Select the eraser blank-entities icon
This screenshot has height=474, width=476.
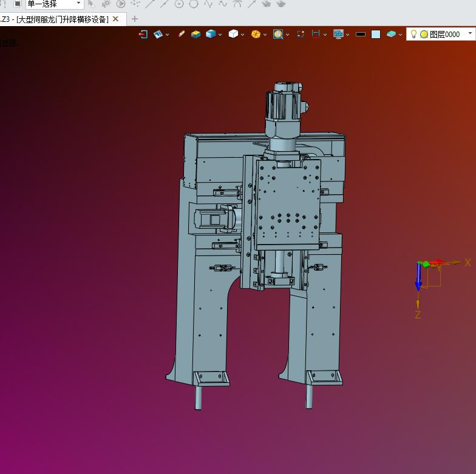[181, 34]
